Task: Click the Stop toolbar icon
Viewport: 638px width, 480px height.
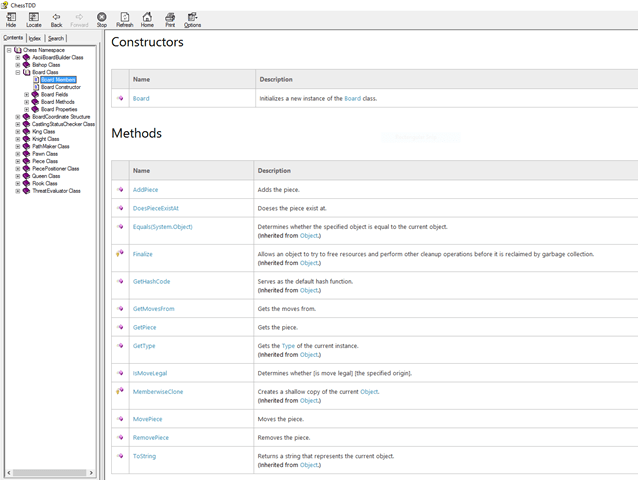Action: (x=102, y=20)
